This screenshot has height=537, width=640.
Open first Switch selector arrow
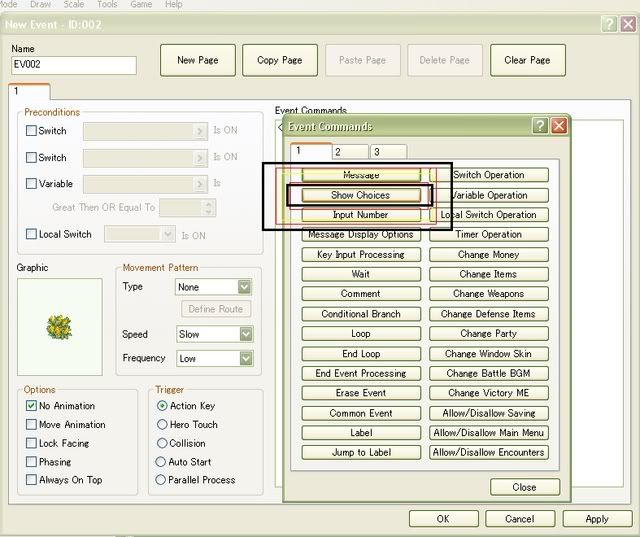200,131
